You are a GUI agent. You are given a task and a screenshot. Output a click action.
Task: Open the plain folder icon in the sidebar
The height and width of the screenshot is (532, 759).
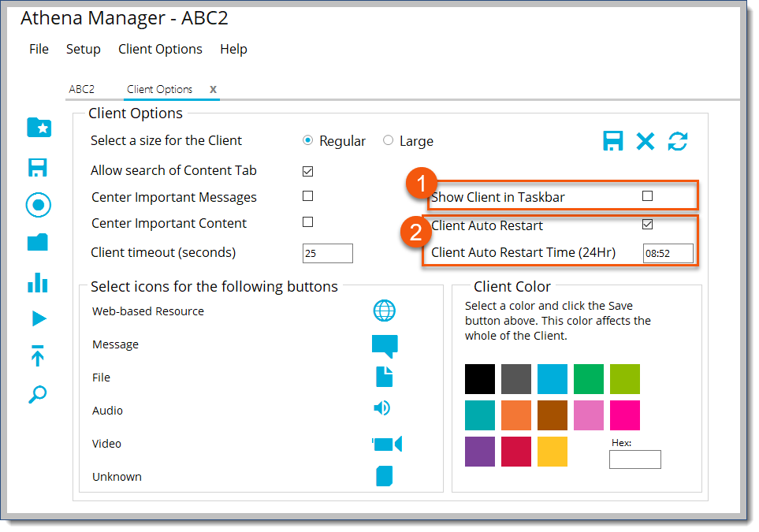coord(38,242)
